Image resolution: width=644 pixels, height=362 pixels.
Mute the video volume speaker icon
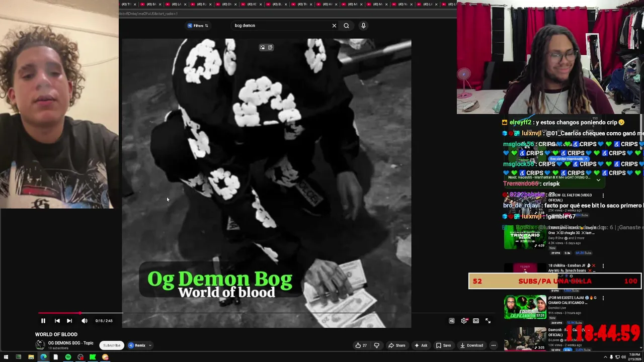[x=84, y=321]
